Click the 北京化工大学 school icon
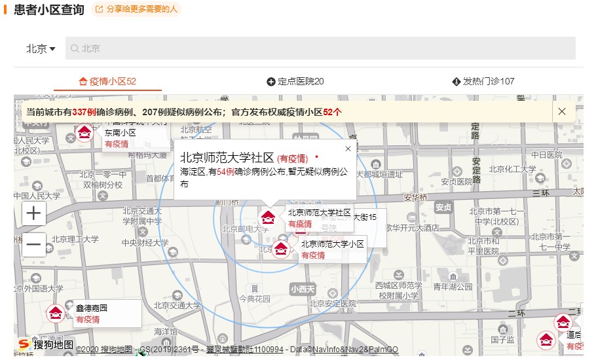 (540, 178)
